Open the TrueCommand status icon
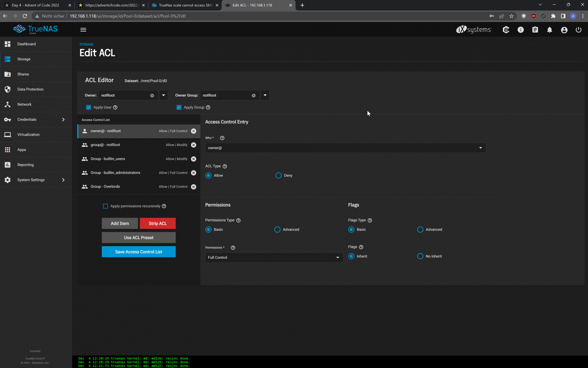Screen dimensions: 588x368 pos(506,30)
